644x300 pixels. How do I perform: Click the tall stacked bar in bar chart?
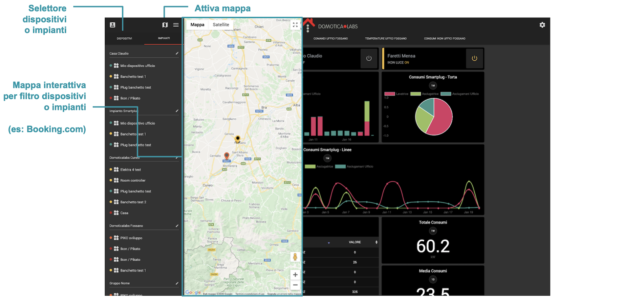point(367,118)
